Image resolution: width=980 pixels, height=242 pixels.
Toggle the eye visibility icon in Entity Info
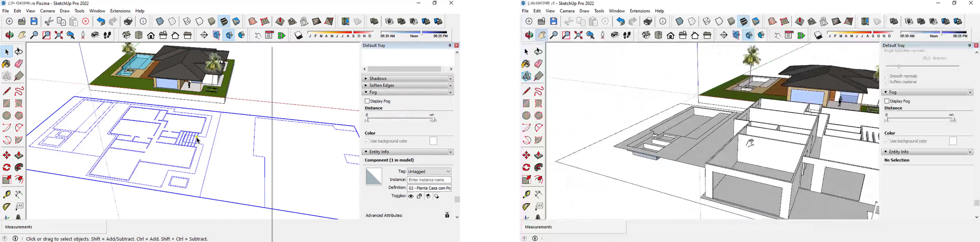(x=411, y=197)
